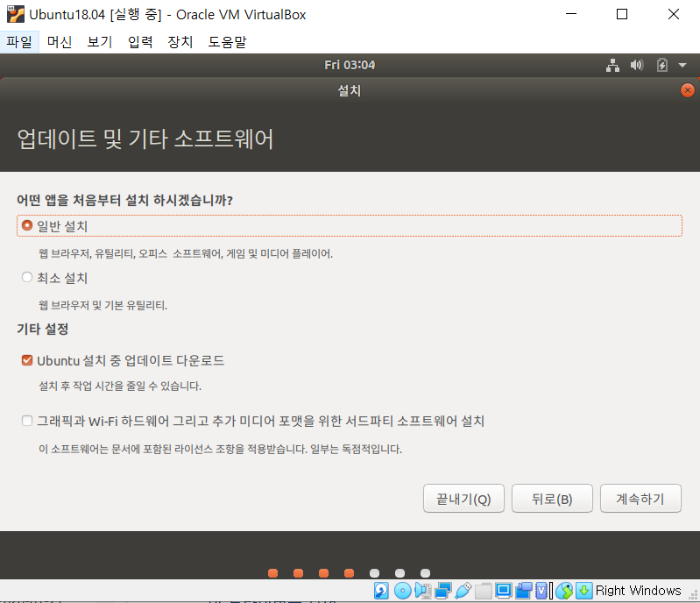Click the optical disc icon in status bar
The height and width of the screenshot is (603, 700).
pos(402,591)
